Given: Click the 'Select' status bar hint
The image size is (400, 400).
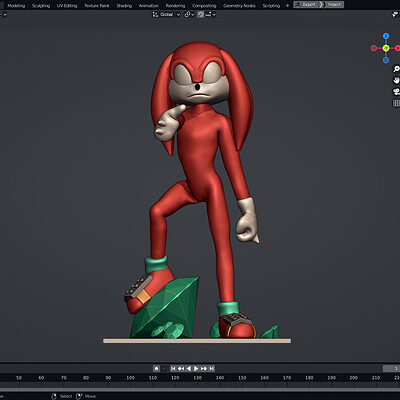Looking at the screenshot, I should tap(66, 396).
